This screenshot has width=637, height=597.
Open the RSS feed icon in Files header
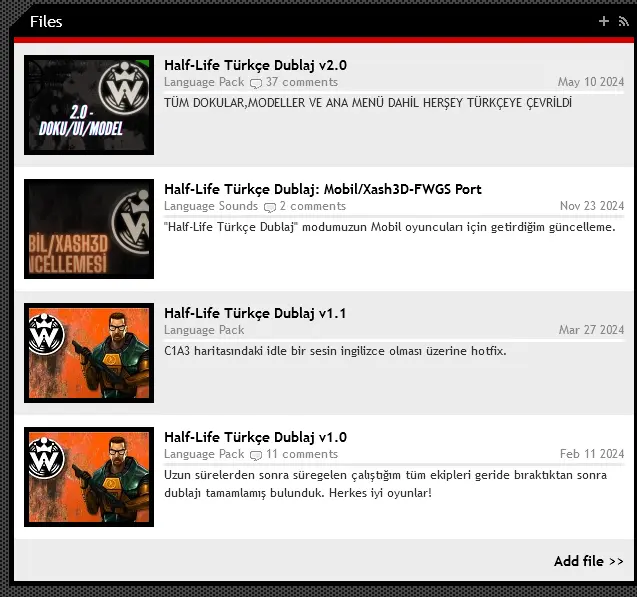[623, 21]
